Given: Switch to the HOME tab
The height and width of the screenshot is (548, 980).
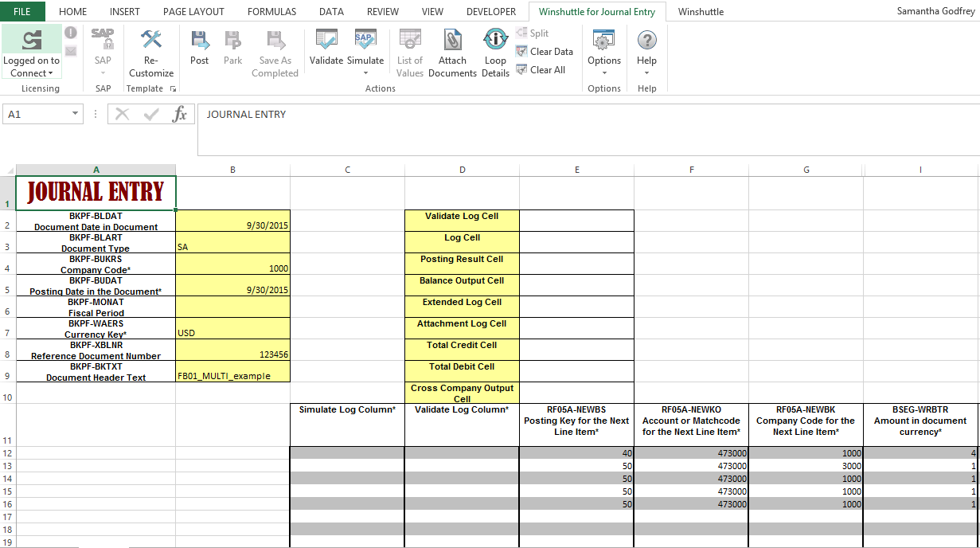Looking at the screenshot, I should (73, 11).
